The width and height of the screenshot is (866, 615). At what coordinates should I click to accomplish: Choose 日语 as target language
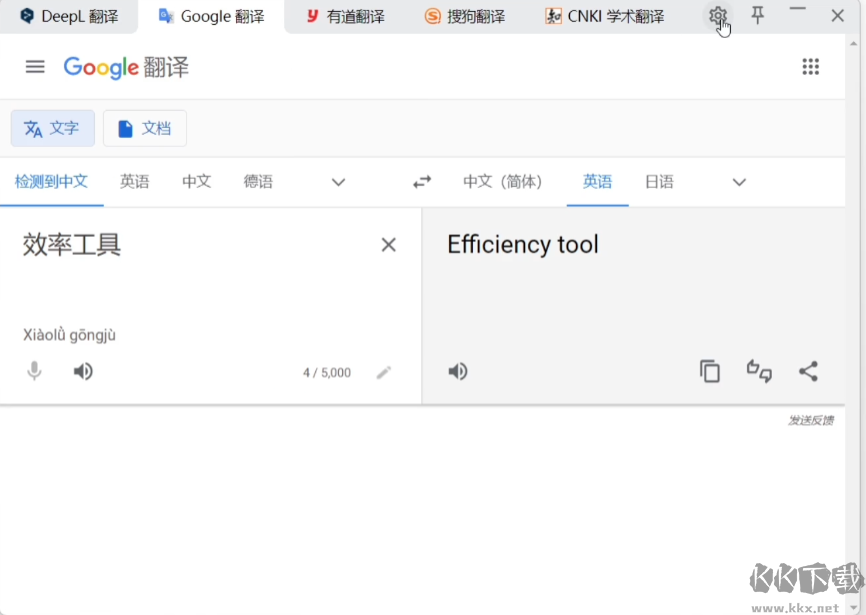pos(659,182)
